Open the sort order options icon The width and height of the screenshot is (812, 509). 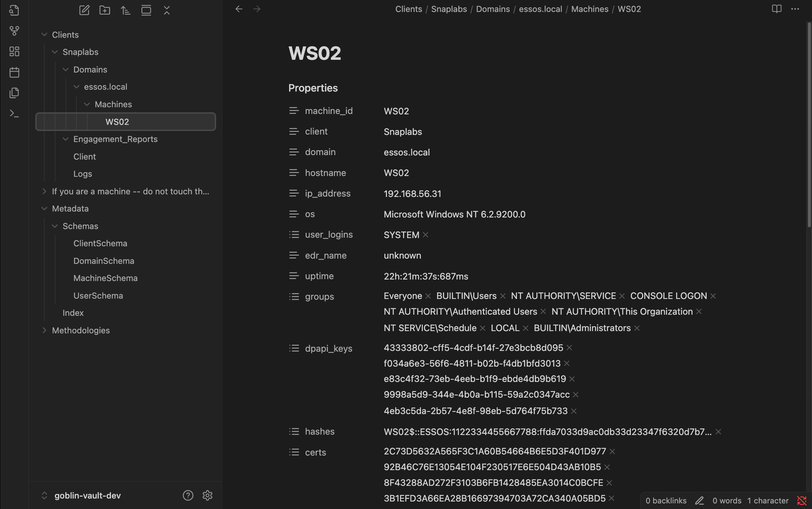click(x=125, y=10)
